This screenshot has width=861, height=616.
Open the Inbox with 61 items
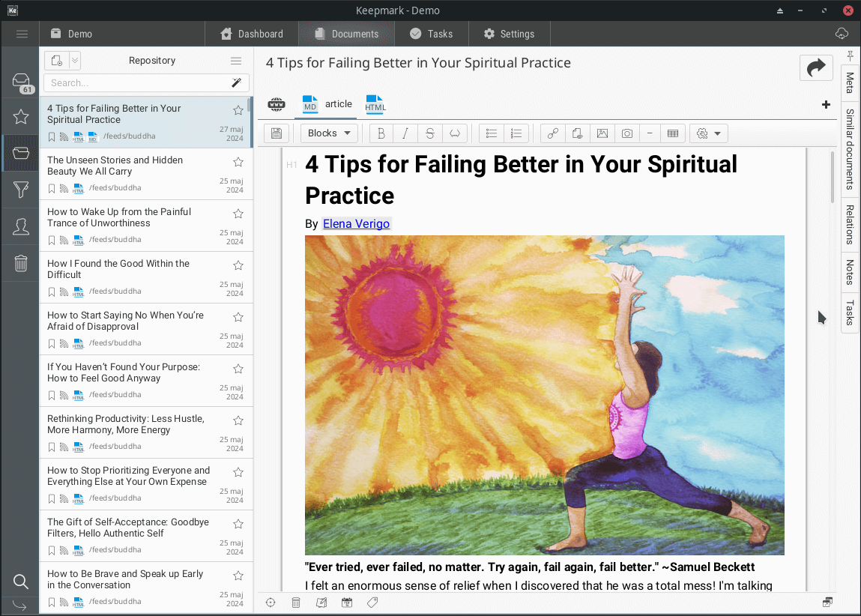coord(21,82)
